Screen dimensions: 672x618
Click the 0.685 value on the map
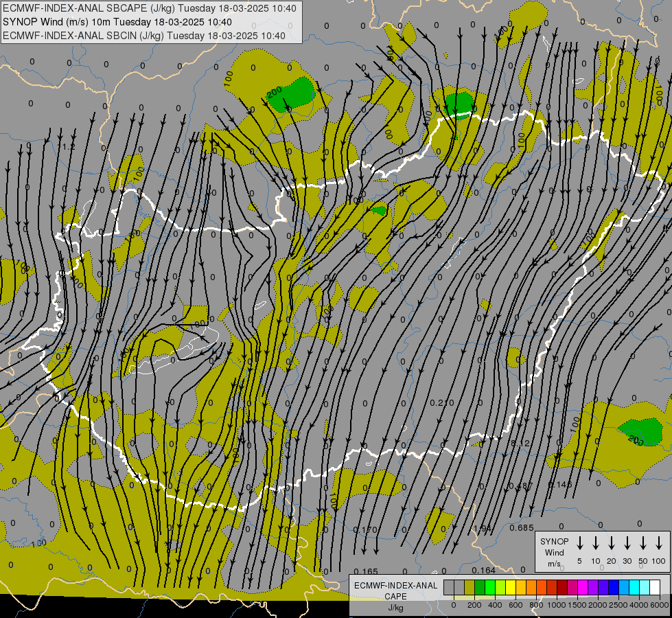(522, 527)
